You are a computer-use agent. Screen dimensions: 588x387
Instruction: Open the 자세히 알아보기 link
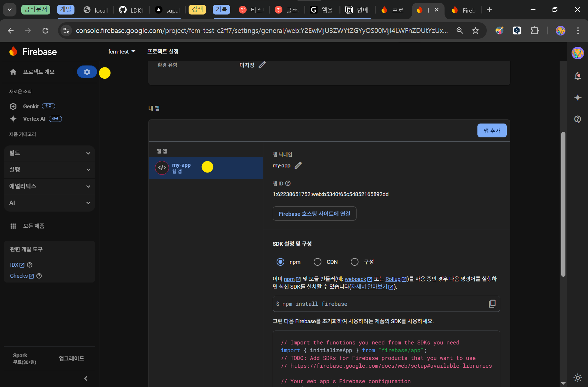coord(372,287)
